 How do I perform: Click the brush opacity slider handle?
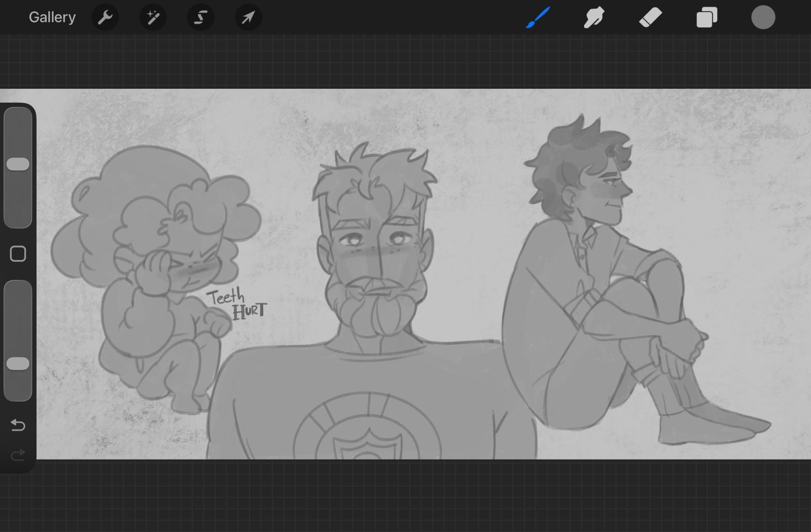(18, 363)
